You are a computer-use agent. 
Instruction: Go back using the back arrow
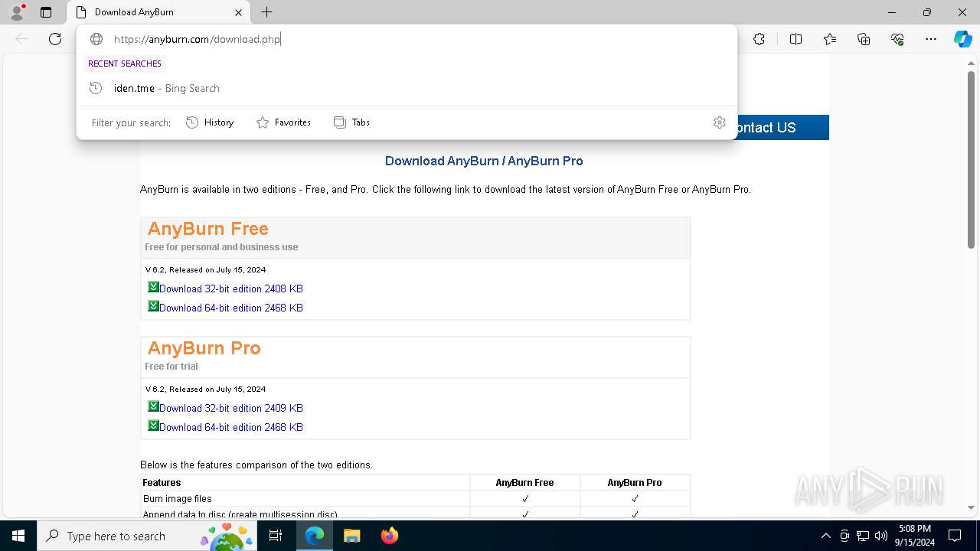click(21, 39)
